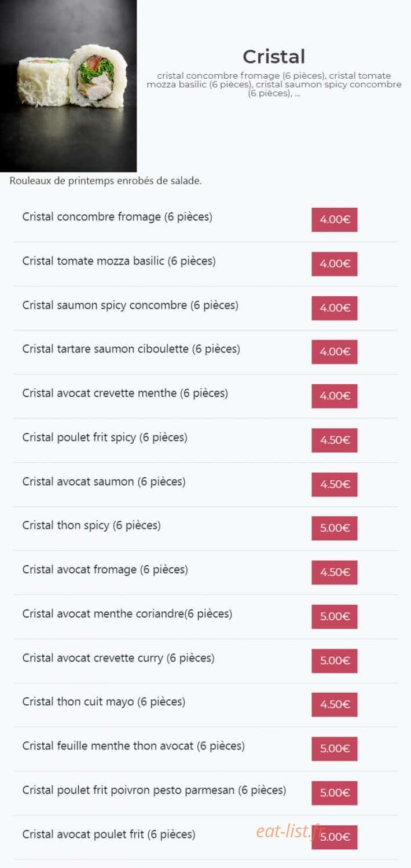This screenshot has height=868, width=411.
Task: Click the eat-list.fr watermark link
Action: coord(291,832)
